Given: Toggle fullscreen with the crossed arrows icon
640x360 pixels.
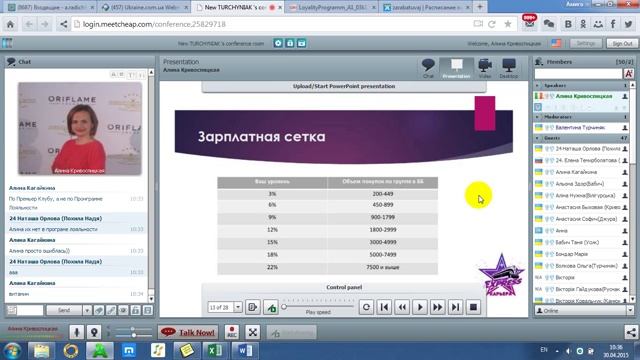Looking at the screenshot, I should coord(253,332).
